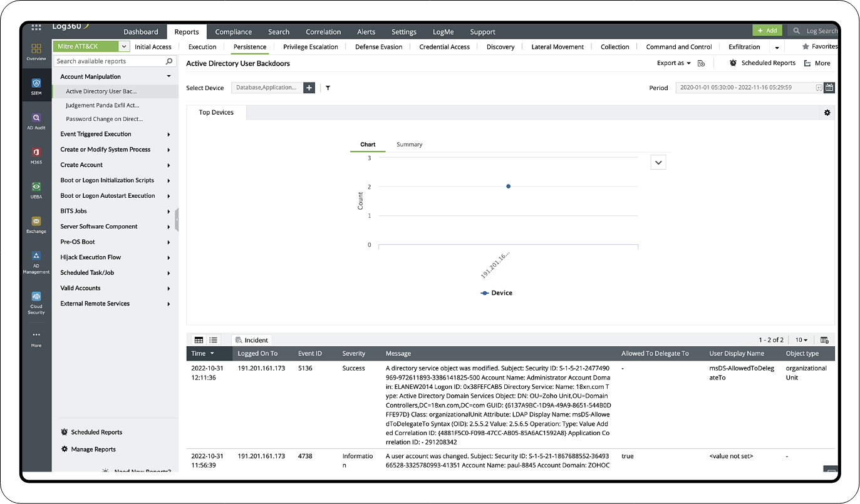Open Scheduled Reports in the left panel
This screenshot has width=860, height=504.
pyautogui.click(x=91, y=432)
